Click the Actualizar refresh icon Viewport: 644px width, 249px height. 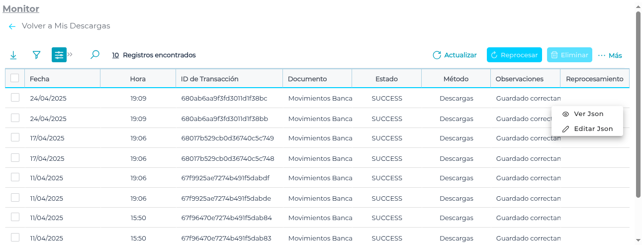click(x=437, y=55)
